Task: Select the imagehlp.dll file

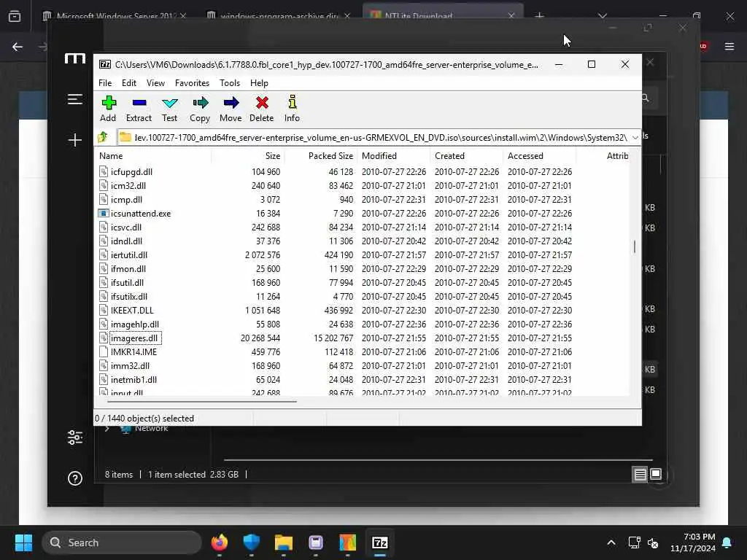Action: pos(135,324)
